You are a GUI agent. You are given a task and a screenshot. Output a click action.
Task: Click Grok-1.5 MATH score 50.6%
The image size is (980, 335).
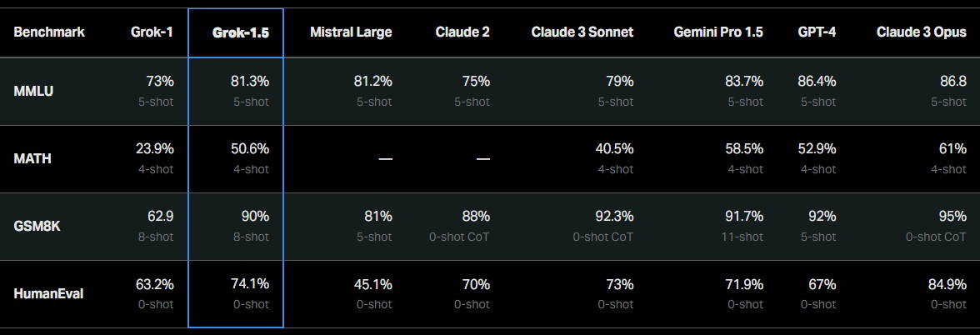[x=250, y=148]
